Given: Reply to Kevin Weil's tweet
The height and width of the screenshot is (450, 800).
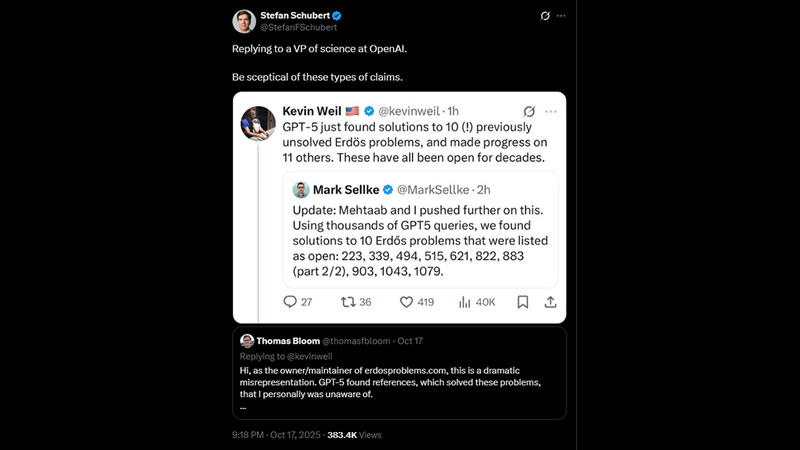Looking at the screenshot, I should click(291, 301).
